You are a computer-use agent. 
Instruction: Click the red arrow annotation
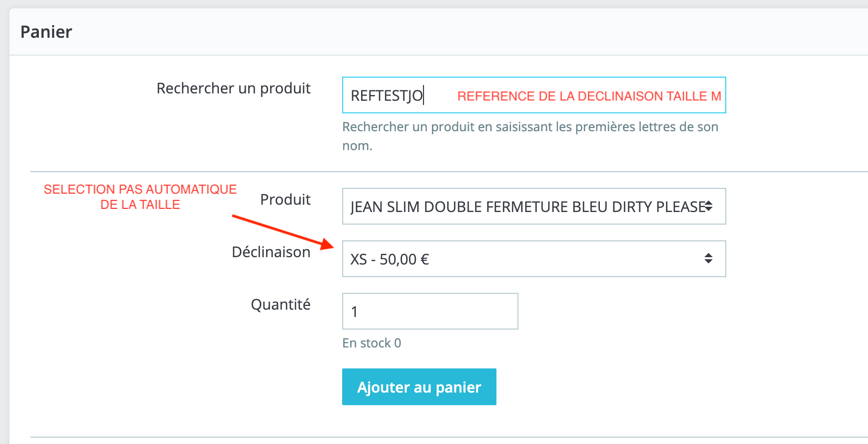[x=282, y=231]
